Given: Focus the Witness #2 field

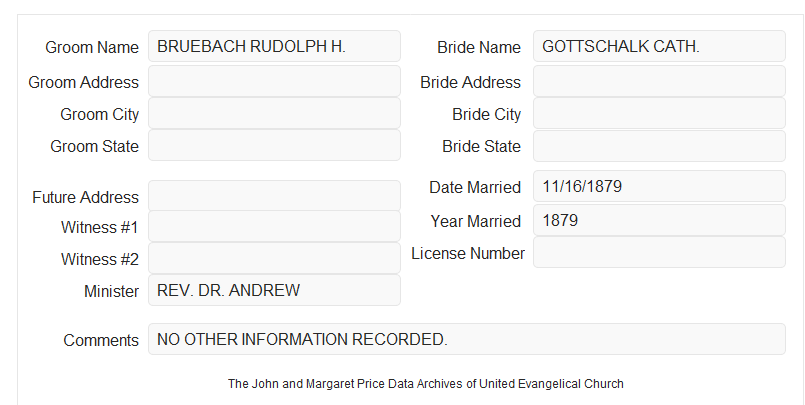Looking at the screenshot, I should point(274,258).
